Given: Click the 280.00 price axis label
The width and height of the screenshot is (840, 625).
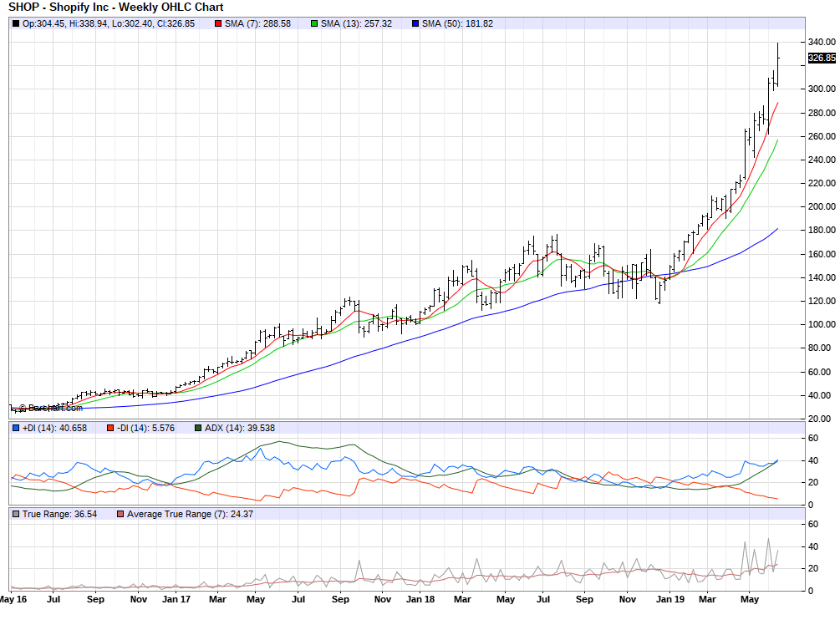Looking at the screenshot, I should [822, 113].
